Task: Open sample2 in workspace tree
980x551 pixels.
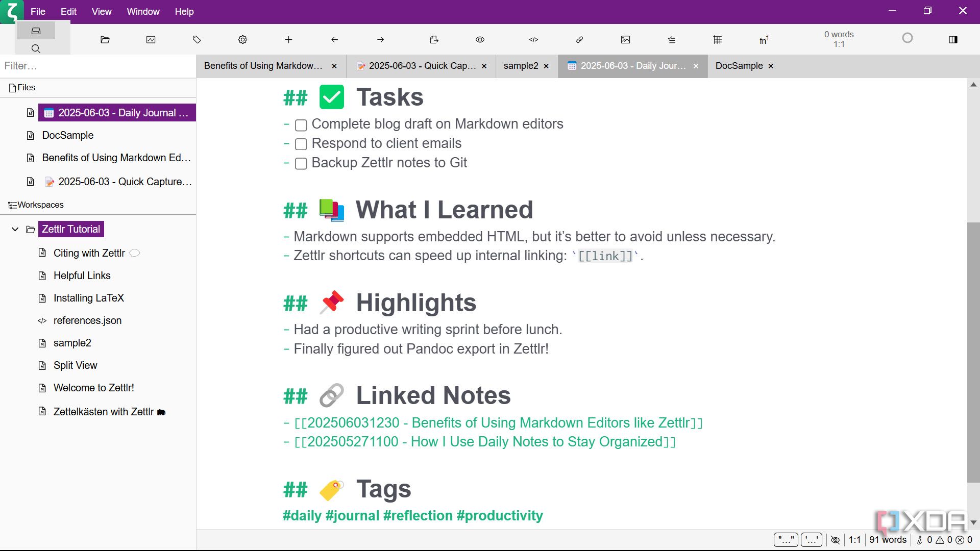Action: click(x=72, y=343)
